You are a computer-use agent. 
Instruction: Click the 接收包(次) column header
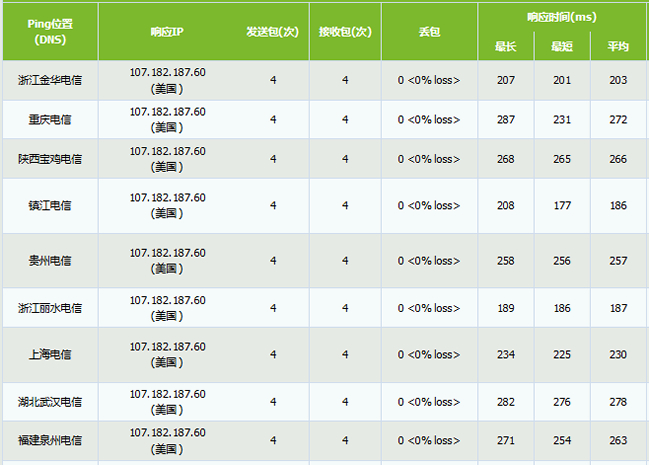(345, 31)
